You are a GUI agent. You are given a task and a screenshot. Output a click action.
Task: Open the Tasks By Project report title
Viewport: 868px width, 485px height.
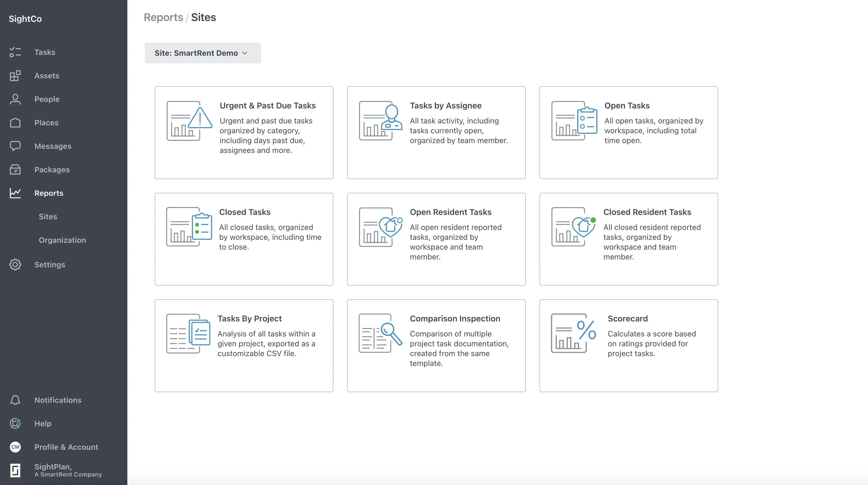tap(249, 319)
